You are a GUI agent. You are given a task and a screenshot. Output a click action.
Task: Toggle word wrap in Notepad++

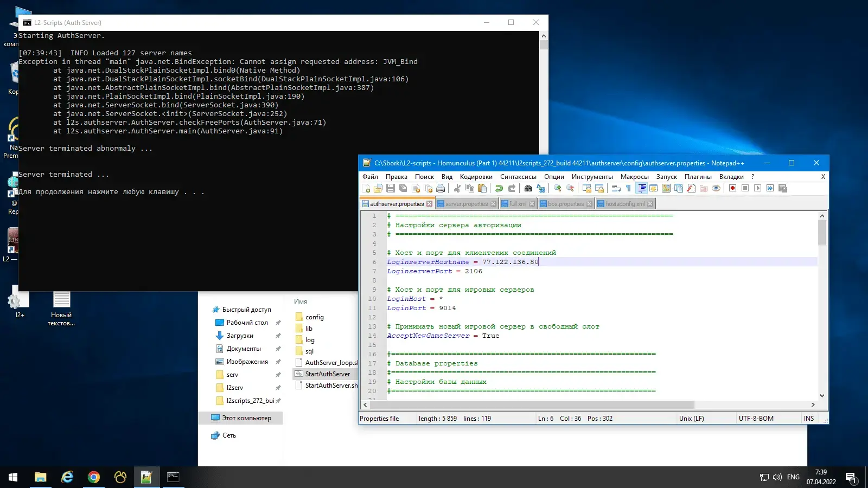[x=616, y=188]
